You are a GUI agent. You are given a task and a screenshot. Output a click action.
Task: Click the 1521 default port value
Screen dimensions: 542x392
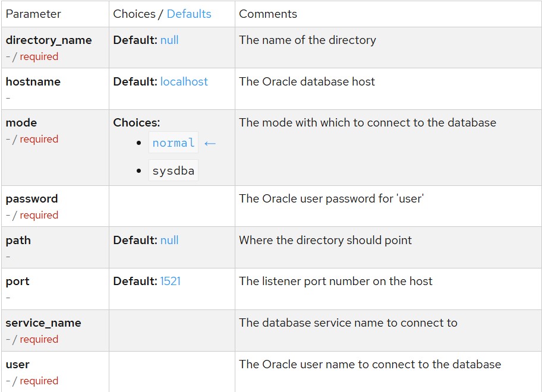pyautogui.click(x=170, y=282)
